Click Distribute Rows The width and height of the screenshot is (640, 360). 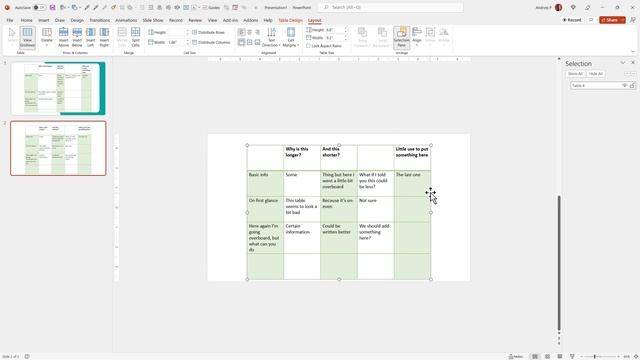[209, 32]
